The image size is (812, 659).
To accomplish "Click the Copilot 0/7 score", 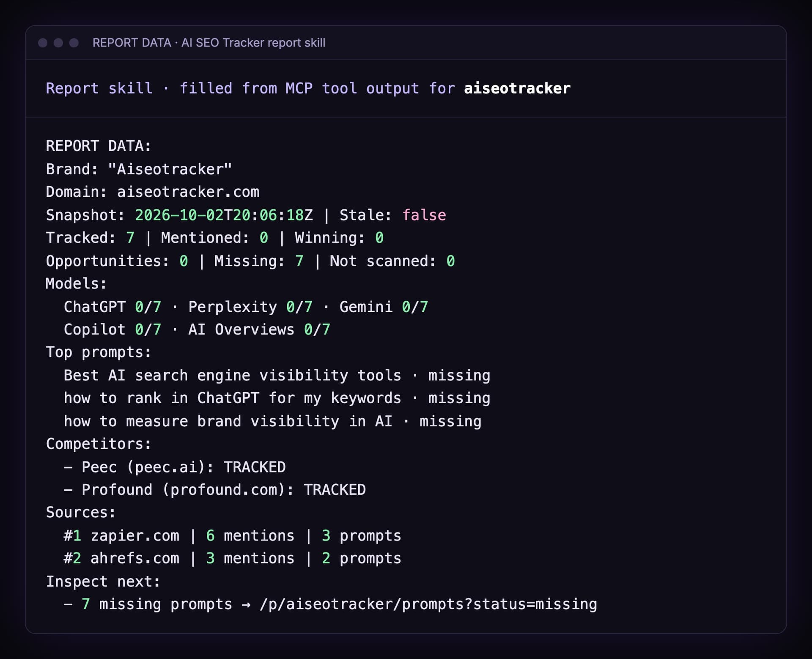I will tap(148, 329).
